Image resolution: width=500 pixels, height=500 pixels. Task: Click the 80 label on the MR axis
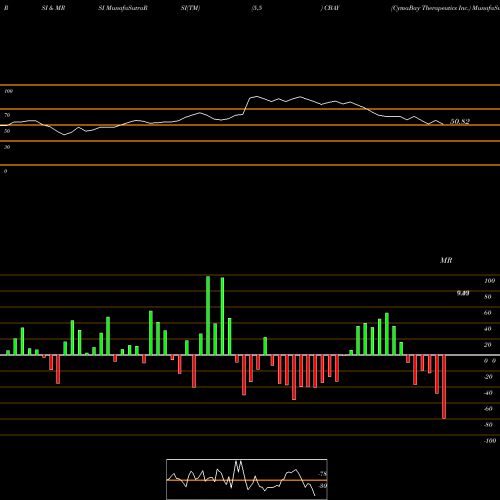pos(488,297)
